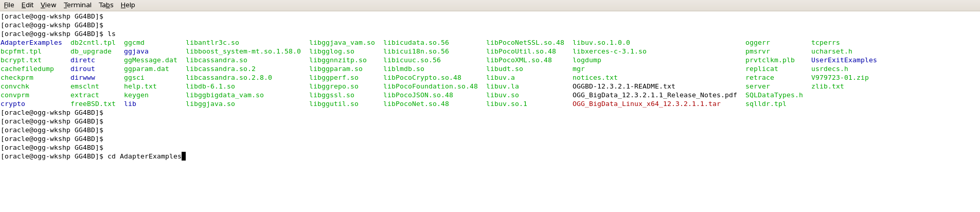Open the Edit menu
This screenshot has width=980, height=212.
point(27,5)
